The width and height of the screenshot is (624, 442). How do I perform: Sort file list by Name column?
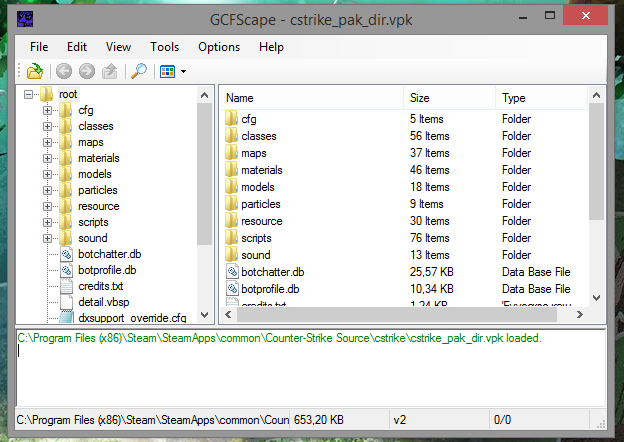click(312, 98)
